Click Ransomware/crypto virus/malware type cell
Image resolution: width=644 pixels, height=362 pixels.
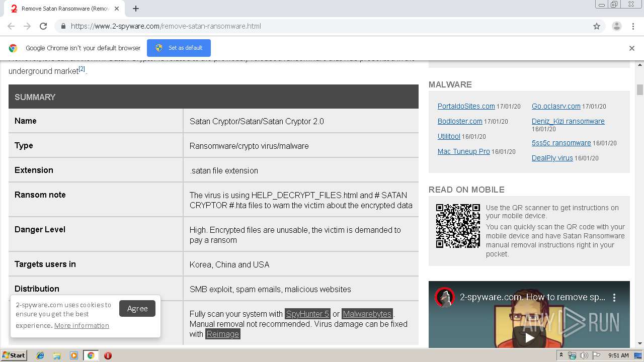tap(301, 146)
